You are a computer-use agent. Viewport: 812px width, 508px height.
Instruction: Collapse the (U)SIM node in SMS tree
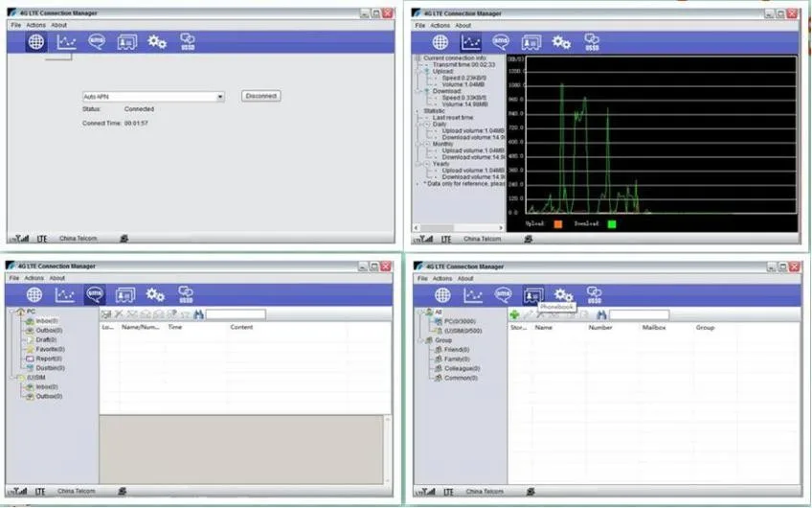click(x=11, y=378)
